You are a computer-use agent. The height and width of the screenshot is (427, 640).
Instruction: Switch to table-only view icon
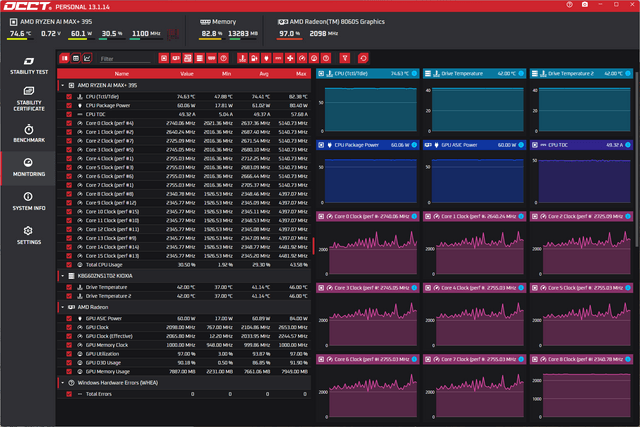pos(76,58)
